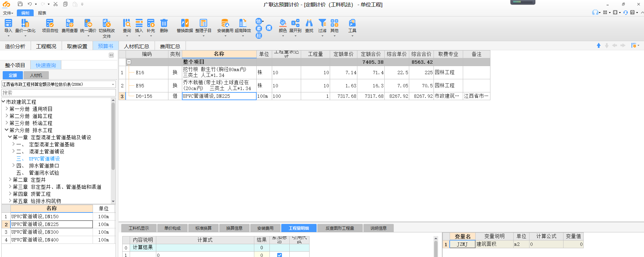
Task: Click the 插入 insert icon
Action: point(139,23)
